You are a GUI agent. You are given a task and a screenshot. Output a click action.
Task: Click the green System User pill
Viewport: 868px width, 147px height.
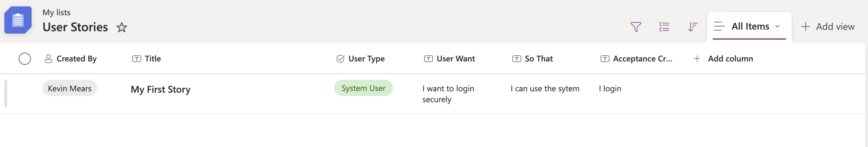click(363, 88)
